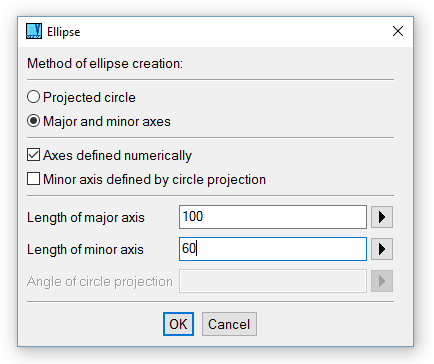Viewport: 434px width, 364px height.
Task: Click the 'Method of ellipse creation:' heading
Action: coord(105,63)
